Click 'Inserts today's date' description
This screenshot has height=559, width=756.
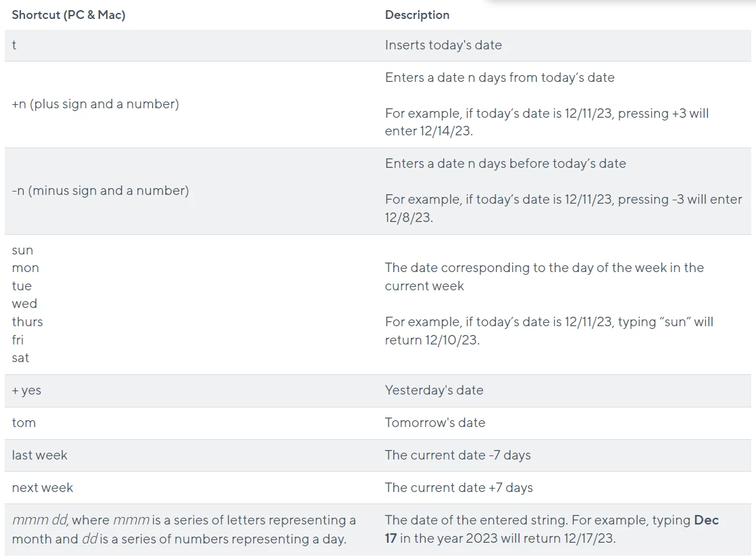443,45
